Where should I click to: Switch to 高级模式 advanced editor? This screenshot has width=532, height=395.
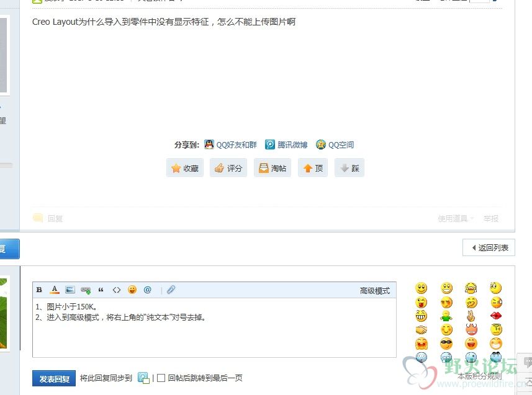tap(374, 291)
